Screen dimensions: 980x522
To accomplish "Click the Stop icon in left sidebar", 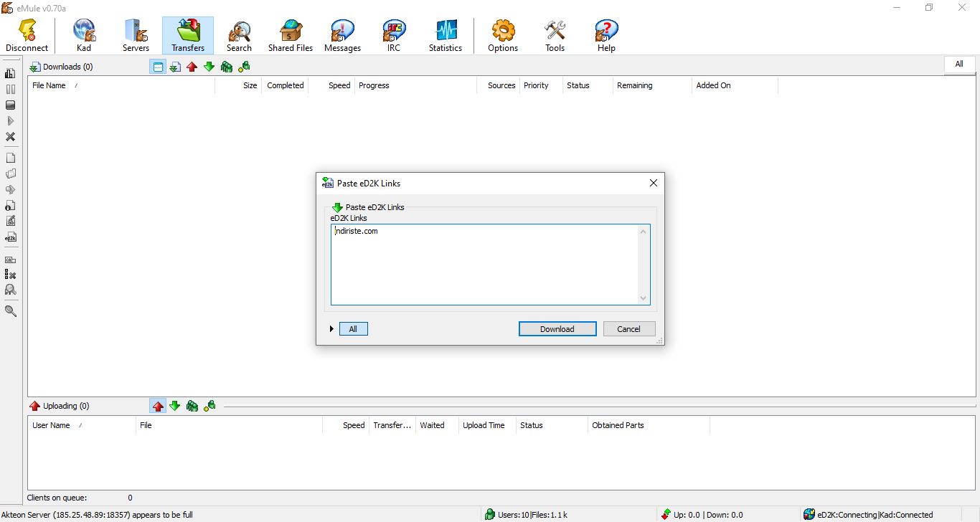I will (x=10, y=105).
